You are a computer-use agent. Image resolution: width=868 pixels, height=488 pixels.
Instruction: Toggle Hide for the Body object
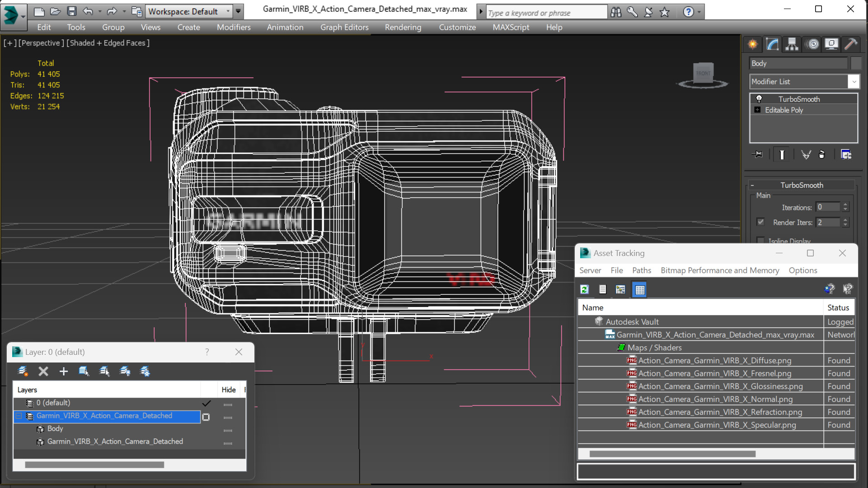[x=228, y=430]
